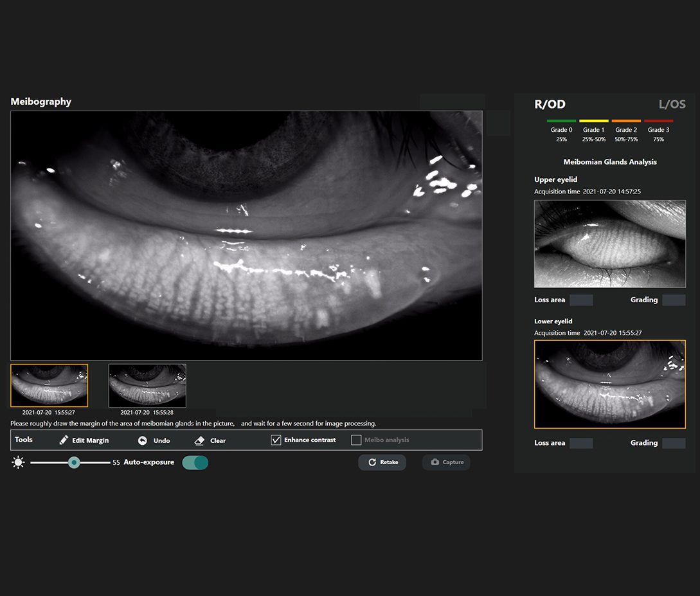
Task: Click the Upper eyelid Loss area field
Action: point(581,300)
